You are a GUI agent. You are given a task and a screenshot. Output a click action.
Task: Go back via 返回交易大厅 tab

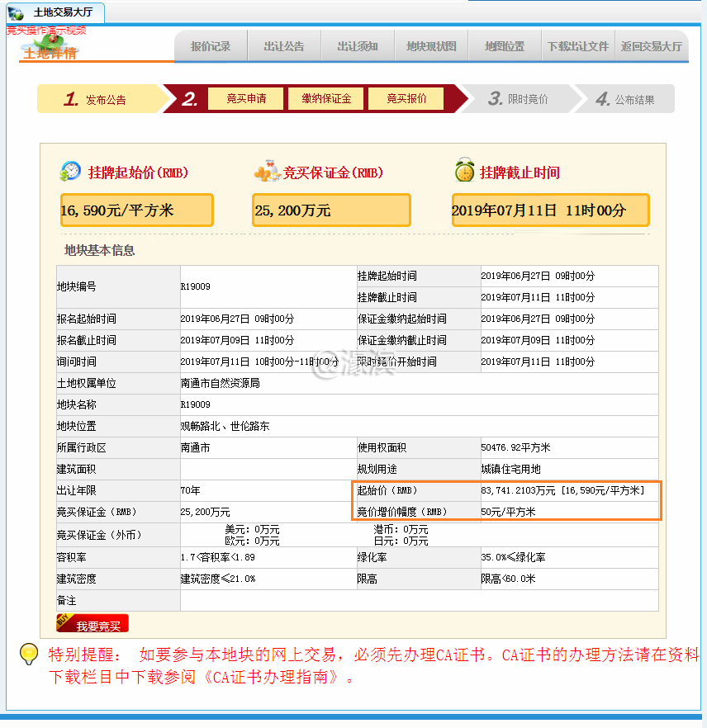(652, 47)
